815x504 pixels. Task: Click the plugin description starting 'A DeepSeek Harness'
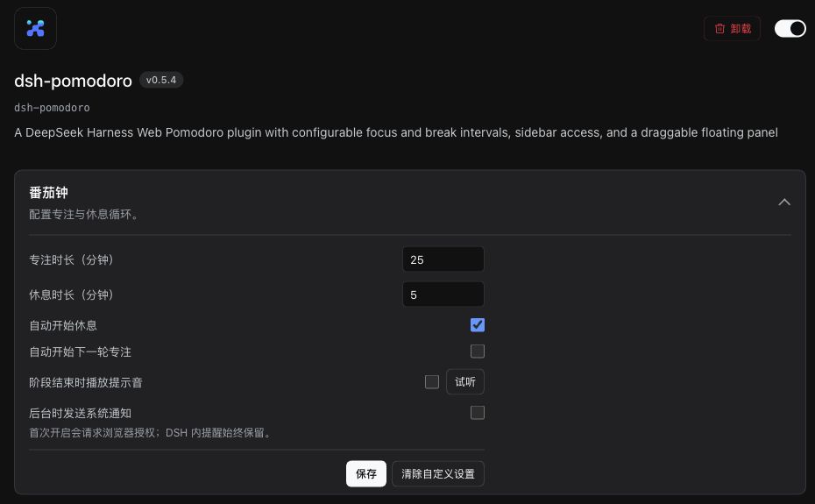[x=396, y=132]
